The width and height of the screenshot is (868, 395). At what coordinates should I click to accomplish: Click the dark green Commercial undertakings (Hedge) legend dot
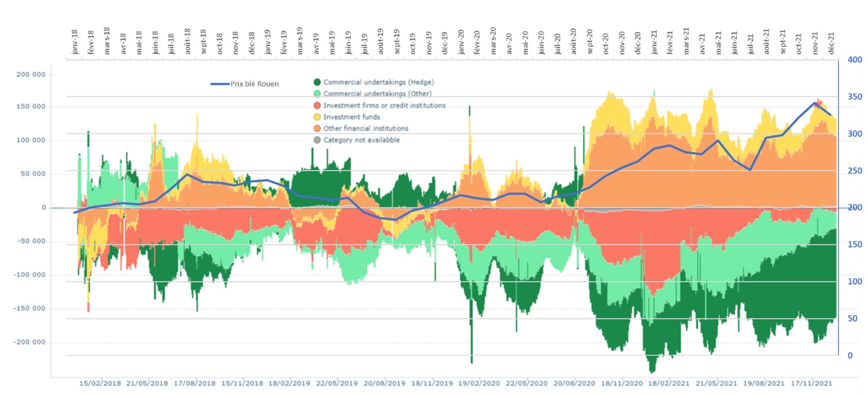tap(317, 82)
